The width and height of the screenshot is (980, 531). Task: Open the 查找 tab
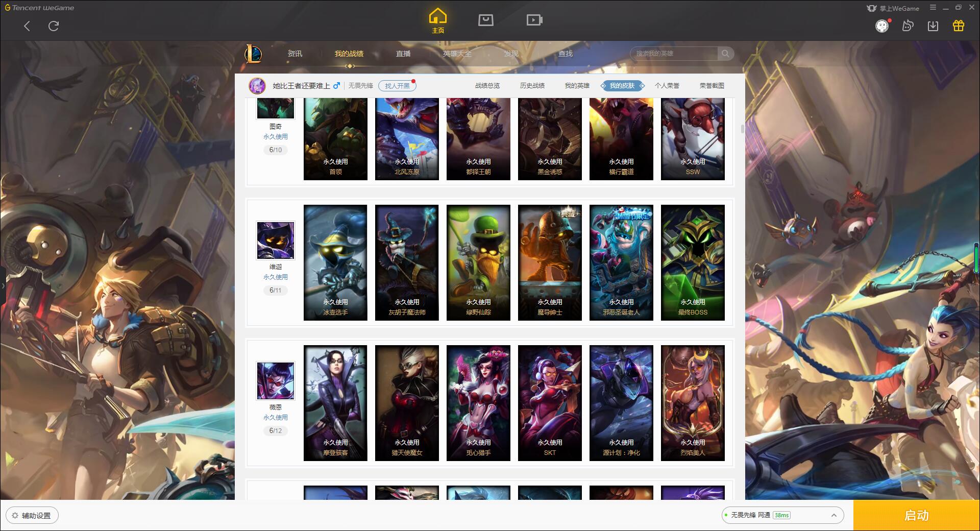pyautogui.click(x=566, y=54)
